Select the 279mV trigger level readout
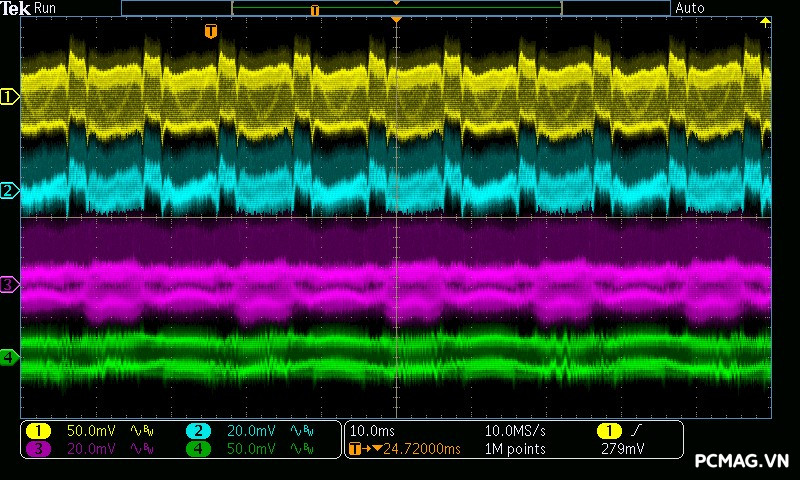Screen dimensions: 800x480 coord(622,449)
